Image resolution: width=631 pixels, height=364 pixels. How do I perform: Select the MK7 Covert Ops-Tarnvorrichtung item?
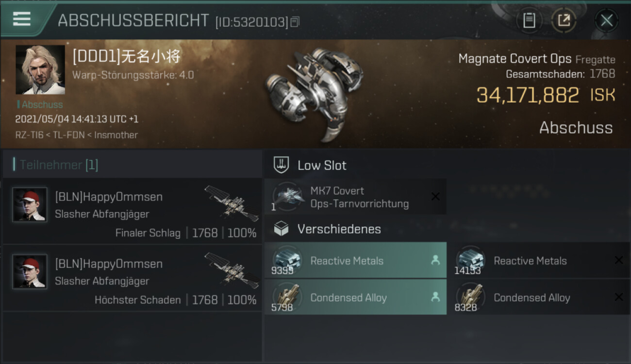click(355, 197)
